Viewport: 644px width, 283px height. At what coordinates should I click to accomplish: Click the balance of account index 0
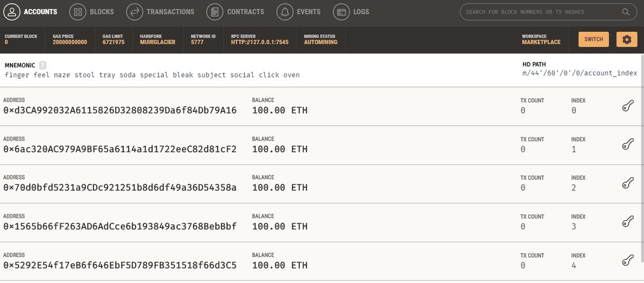tap(280, 110)
